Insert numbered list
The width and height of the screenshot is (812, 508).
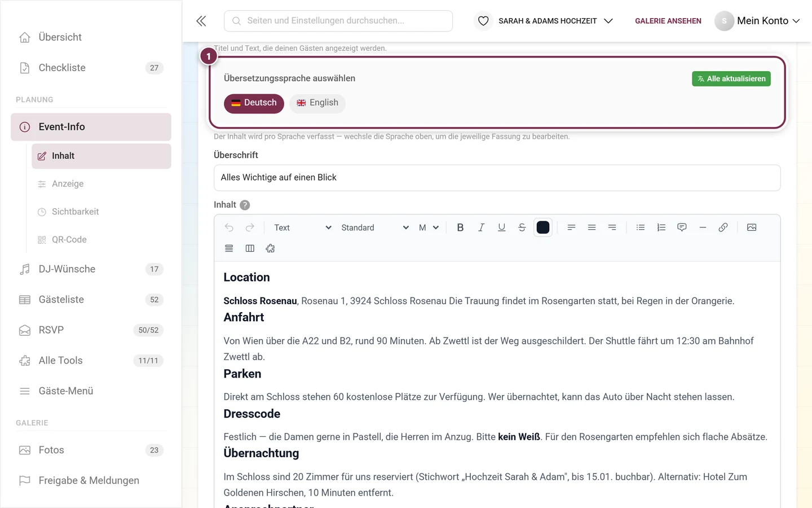click(x=661, y=227)
